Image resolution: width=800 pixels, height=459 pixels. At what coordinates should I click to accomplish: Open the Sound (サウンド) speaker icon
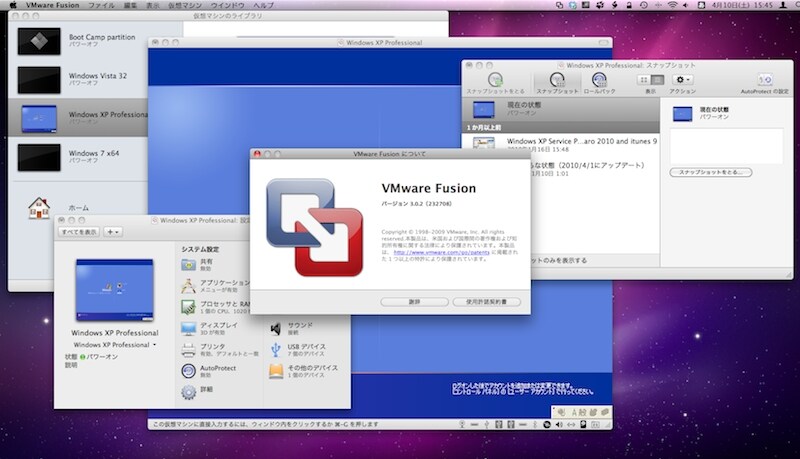276,328
